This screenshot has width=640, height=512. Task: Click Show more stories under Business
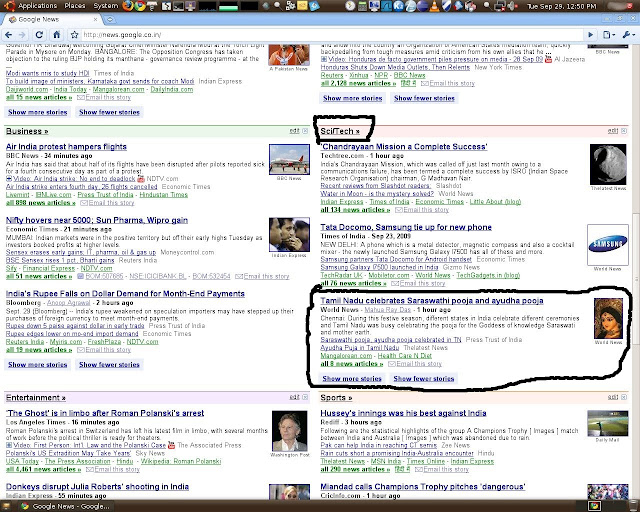(x=38, y=365)
